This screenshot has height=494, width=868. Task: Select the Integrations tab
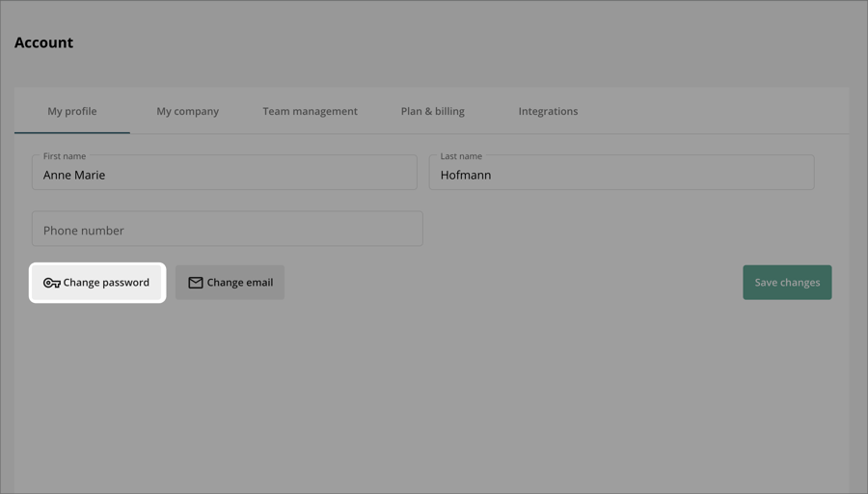point(548,111)
